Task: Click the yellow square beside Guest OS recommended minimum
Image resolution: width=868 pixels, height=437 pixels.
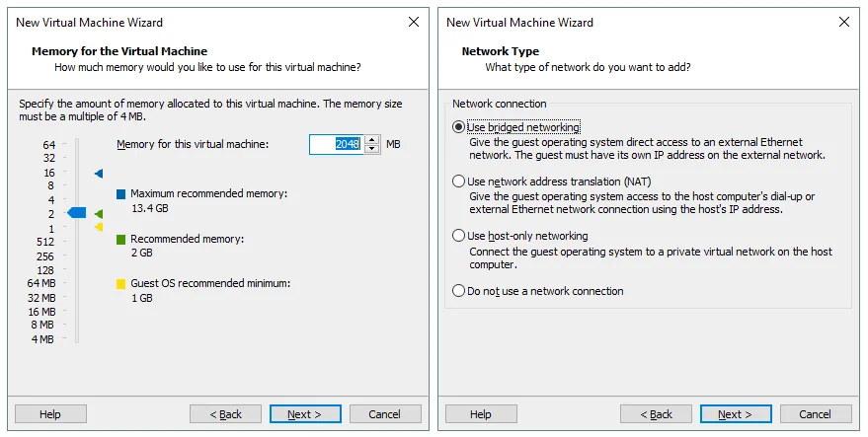Action: click(x=121, y=284)
